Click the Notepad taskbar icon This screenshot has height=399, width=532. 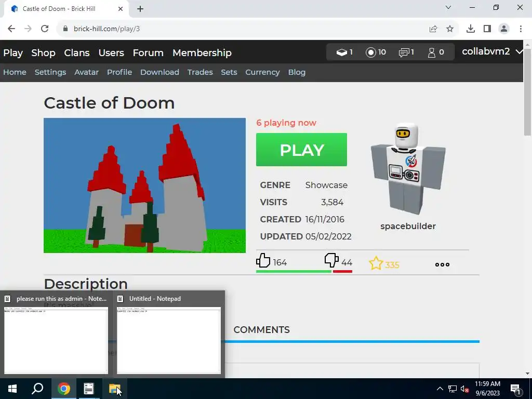point(89,389)
